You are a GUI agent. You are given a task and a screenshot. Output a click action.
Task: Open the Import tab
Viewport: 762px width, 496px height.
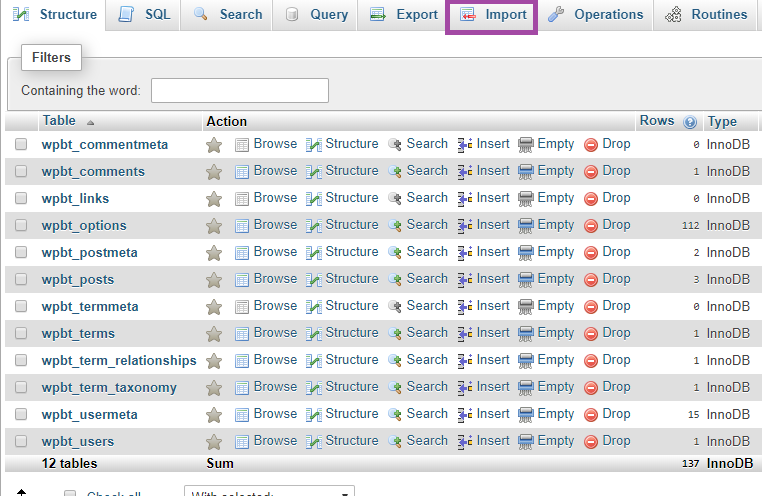(492, 15)
